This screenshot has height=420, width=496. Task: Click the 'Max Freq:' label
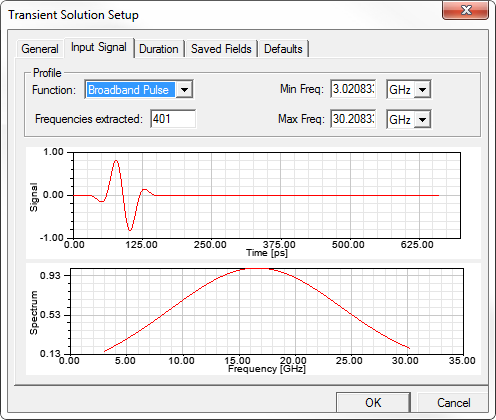(301, 119)
